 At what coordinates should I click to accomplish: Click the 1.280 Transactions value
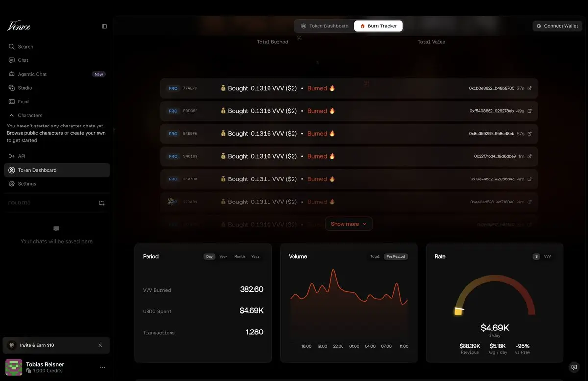click(254, 332)
